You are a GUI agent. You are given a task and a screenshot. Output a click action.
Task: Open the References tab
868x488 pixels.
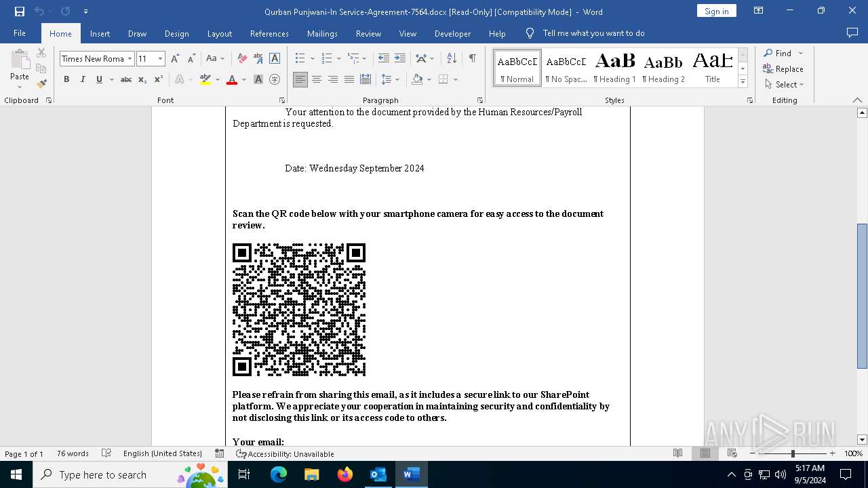tap(269, 33)
